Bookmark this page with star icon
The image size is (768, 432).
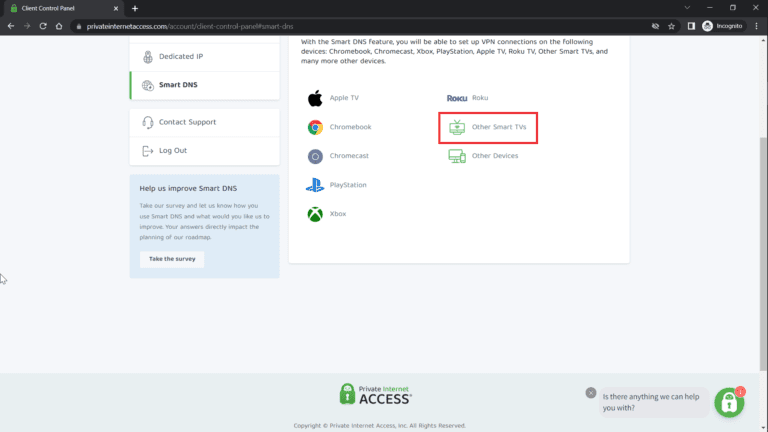pos(671,25)
